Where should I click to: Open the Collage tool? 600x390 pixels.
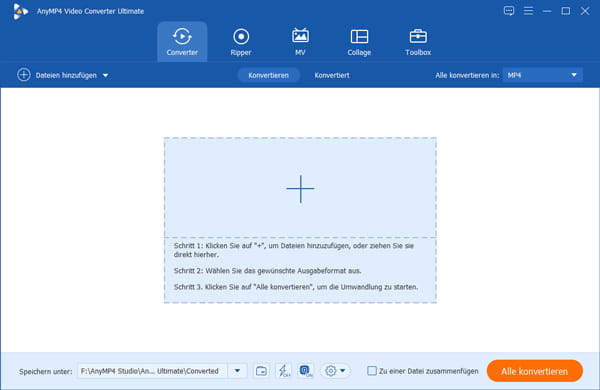tap(359, 42)
